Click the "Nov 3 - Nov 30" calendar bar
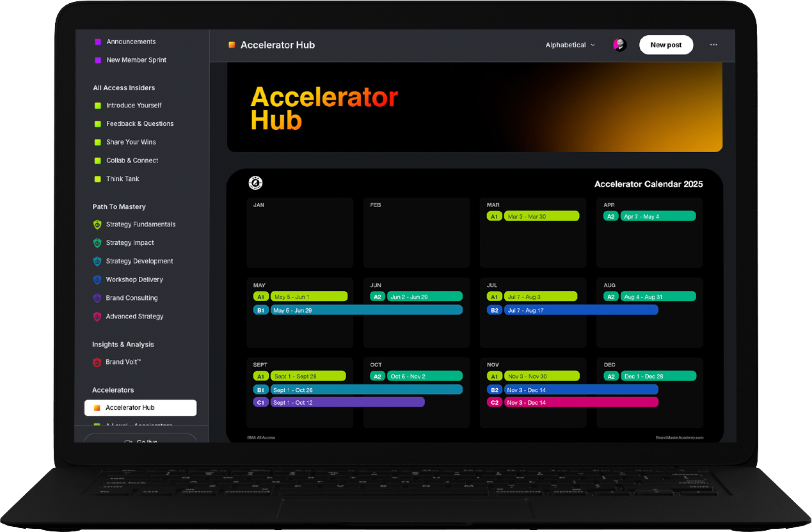 pyautogui.click(x=541, y=376)
